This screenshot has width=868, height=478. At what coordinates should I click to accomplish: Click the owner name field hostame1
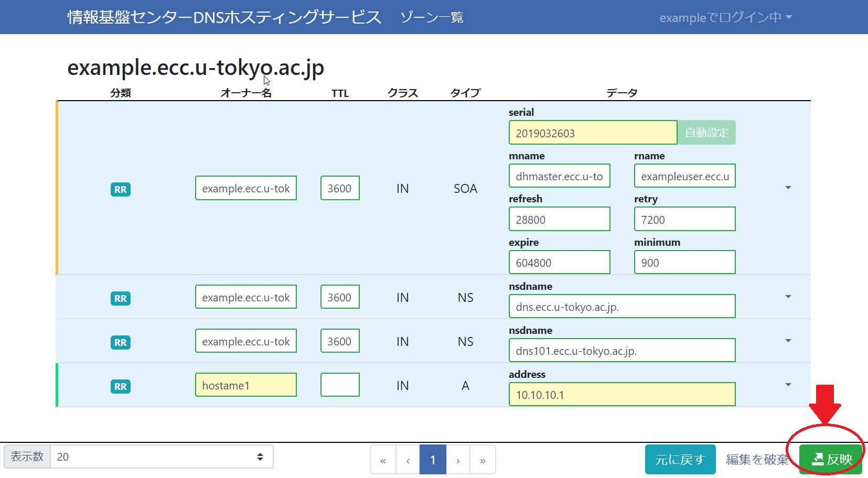tap(246, 385)
